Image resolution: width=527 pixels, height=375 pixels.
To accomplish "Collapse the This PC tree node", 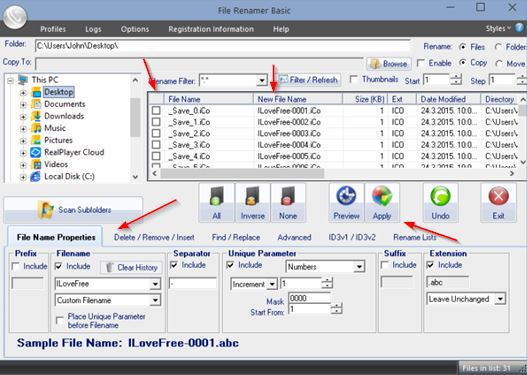I will pos(11,81).
